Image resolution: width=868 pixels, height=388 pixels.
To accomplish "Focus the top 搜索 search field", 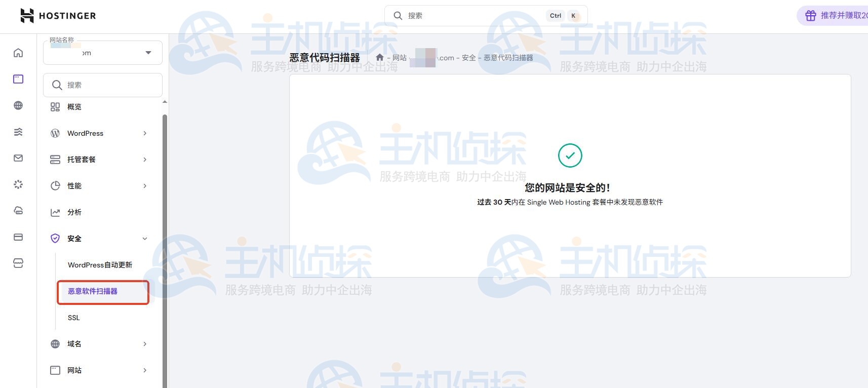I will point(486,16).
